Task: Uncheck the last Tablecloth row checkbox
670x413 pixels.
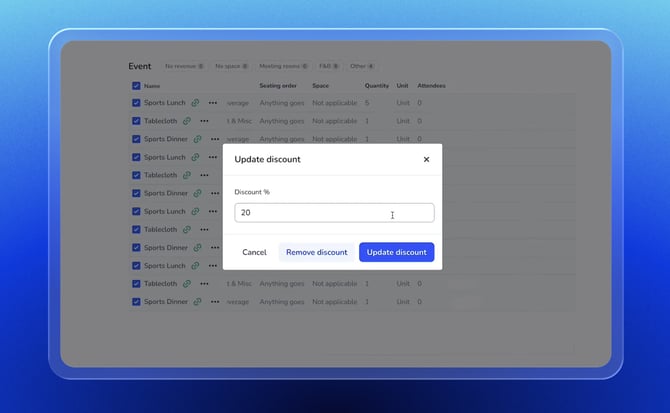Action: 136,284
